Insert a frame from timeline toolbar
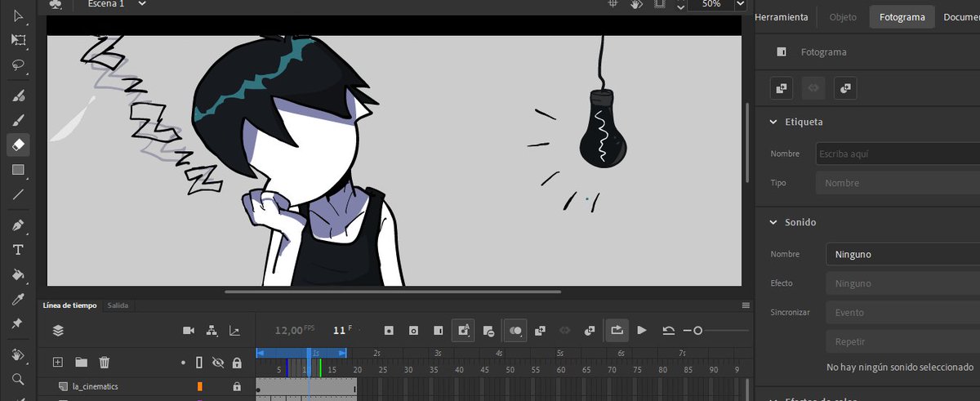 (438, 330)
